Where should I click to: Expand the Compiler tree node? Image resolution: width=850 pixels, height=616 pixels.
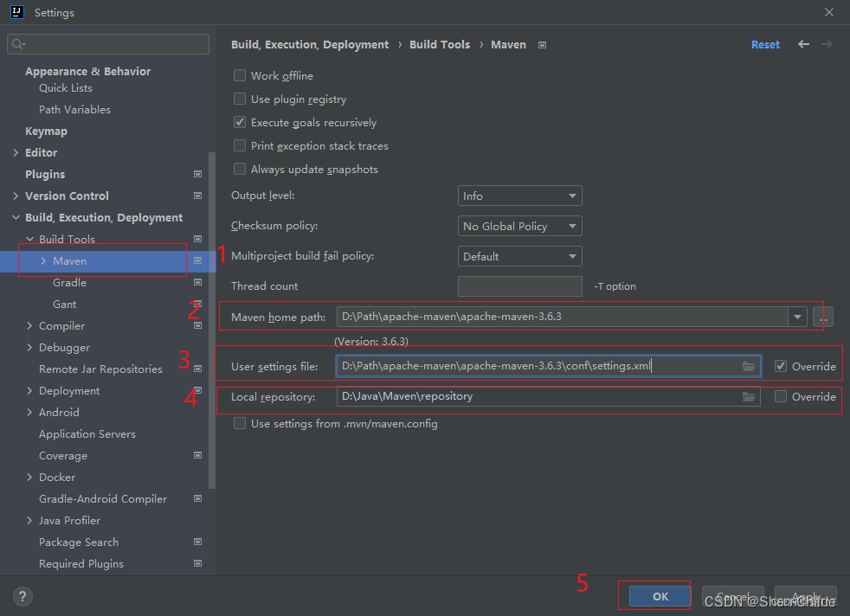(29, 325)
